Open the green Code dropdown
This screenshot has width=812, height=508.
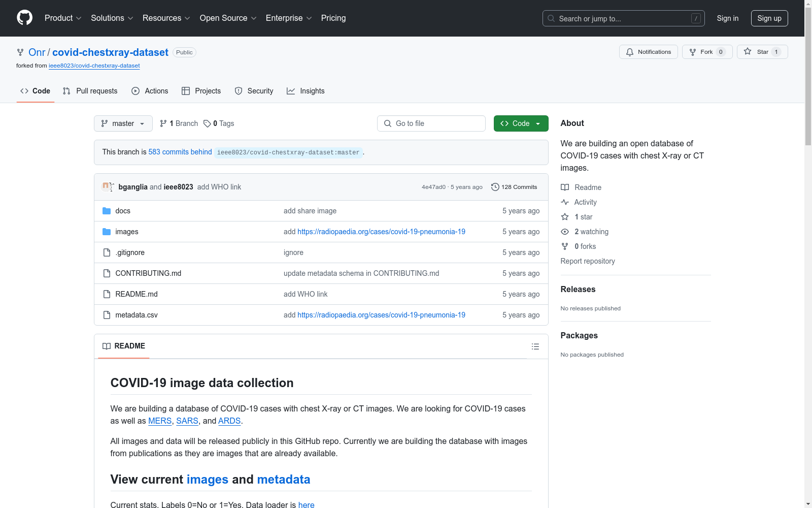pyautogui.click(x=521, y=123)
